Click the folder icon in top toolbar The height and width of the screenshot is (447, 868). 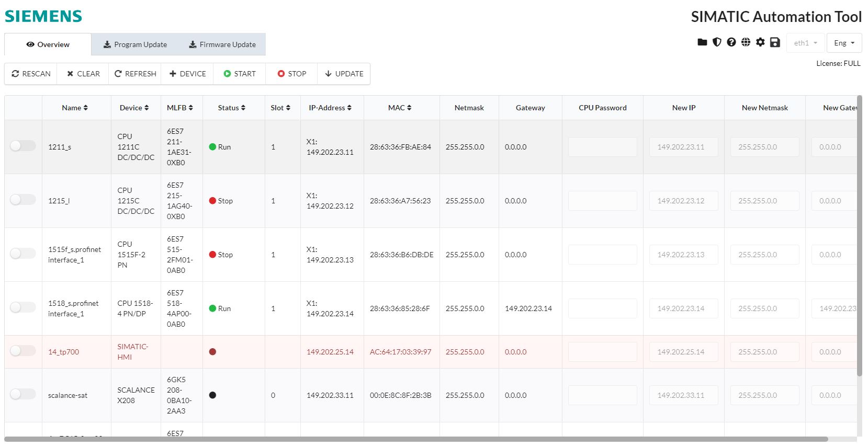pos(702,42)
